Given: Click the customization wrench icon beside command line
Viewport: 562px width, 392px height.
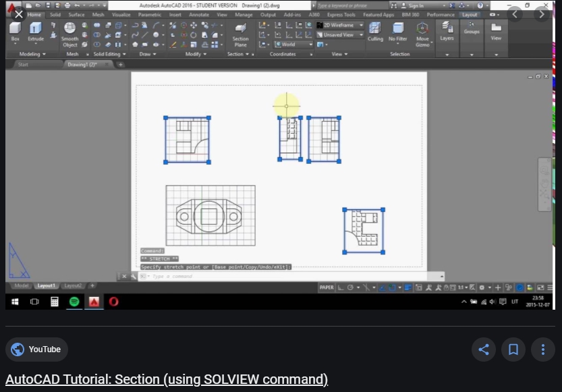Looking at the screenshot, I should (134, 276).
